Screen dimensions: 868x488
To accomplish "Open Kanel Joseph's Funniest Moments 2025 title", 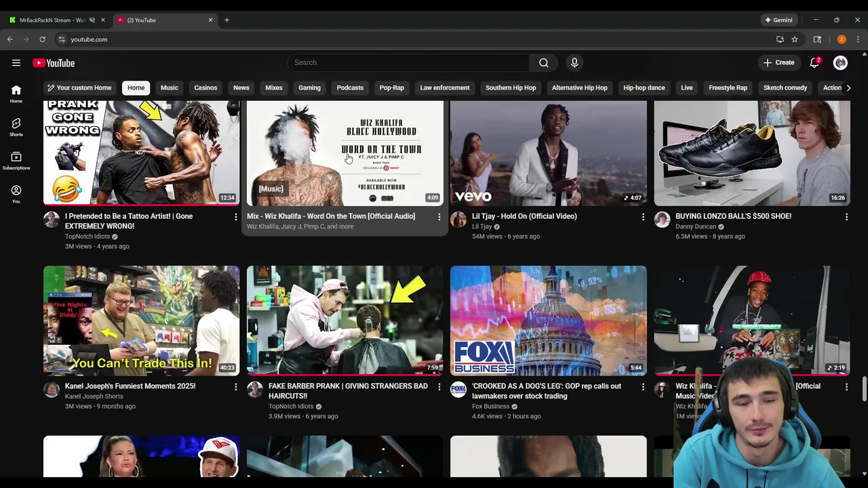I will pyautogui.click(x=130, y=386).
